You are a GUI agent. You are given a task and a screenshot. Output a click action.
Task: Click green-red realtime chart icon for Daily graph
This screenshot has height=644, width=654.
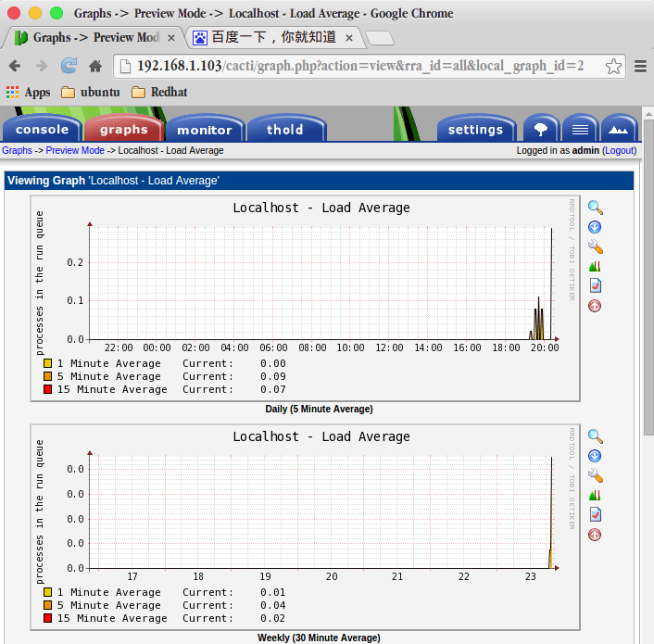coord(595,266)
